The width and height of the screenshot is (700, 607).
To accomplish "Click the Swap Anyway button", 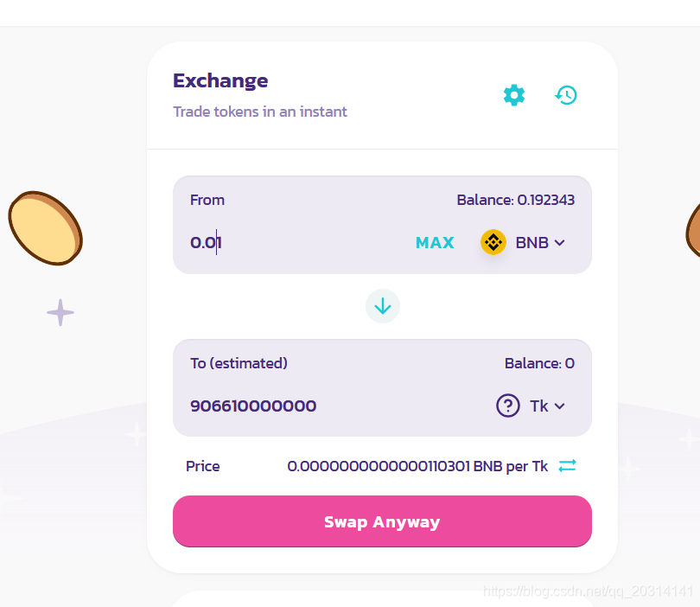I will pyautogui.click(x=382, y=521).
